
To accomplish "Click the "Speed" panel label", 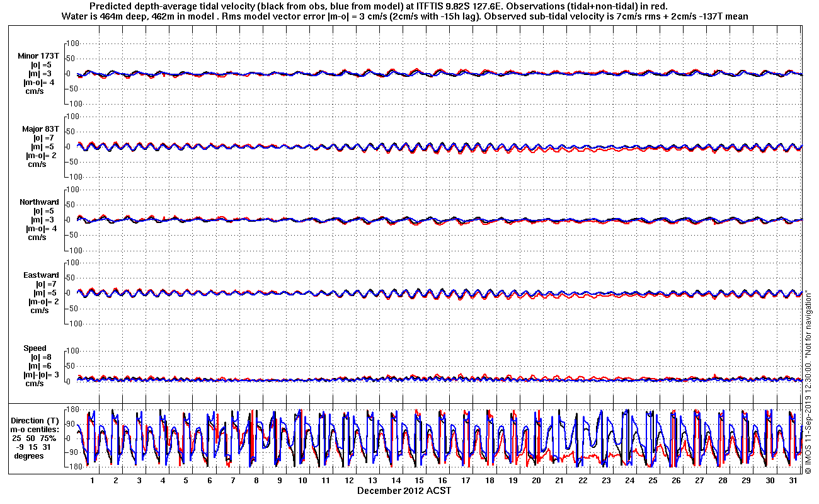I will pyautogui.click(x=35, y=348).
